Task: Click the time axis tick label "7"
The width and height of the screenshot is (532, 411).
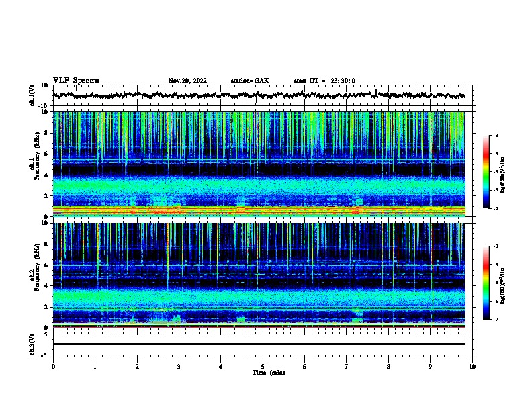Action: click(347, 366)
